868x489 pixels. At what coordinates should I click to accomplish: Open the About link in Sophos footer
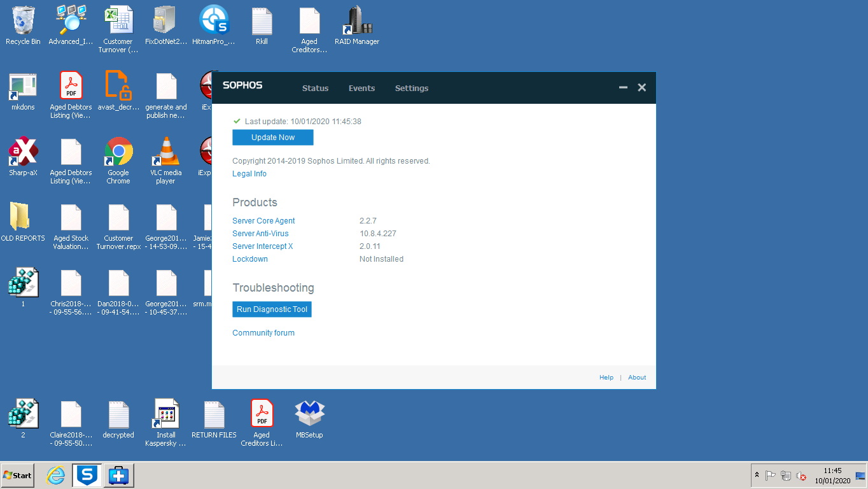637,378
